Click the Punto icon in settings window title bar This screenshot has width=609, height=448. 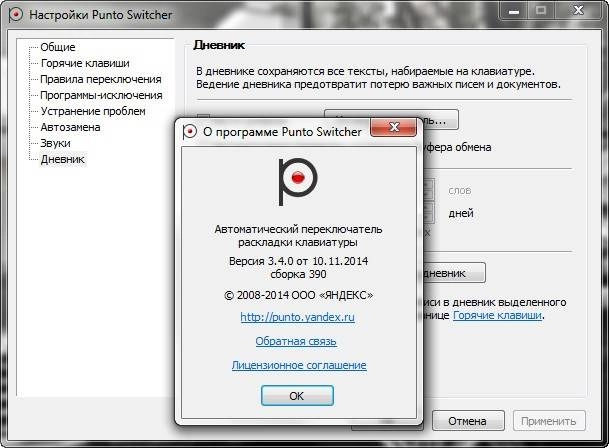16,15
